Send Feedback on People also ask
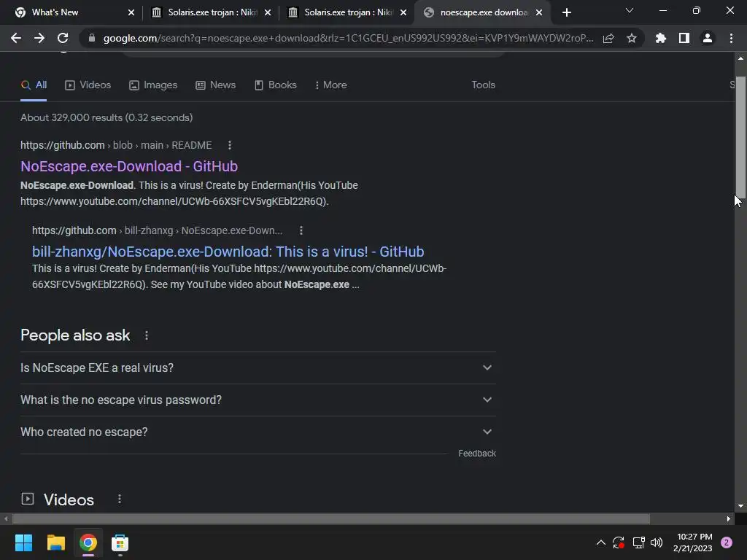This screenshot has width=747, height=560. coord(477,454)
